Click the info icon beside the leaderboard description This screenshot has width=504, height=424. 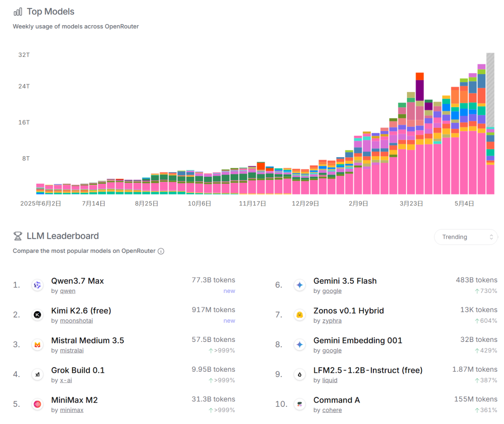click(x=161, y=251)
